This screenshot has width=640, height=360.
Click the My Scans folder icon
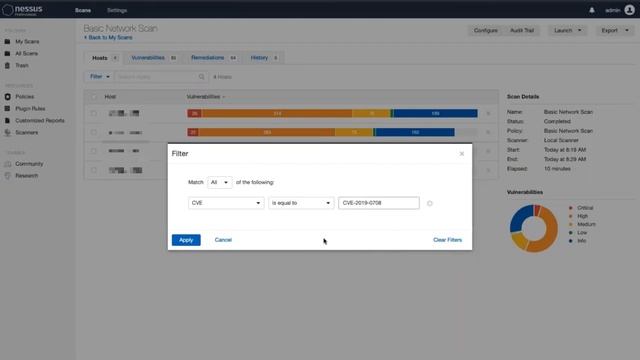coord(7,42)
